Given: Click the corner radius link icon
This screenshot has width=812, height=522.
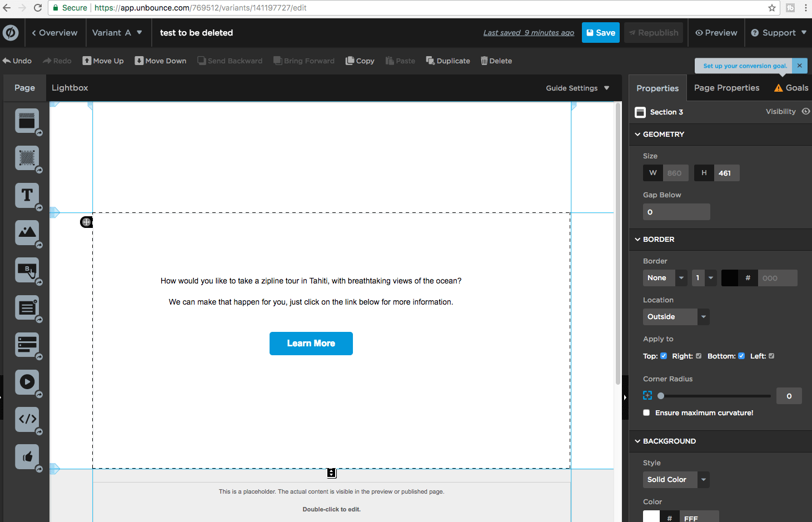Looking at the screenshot, I should tap(647, 395).
